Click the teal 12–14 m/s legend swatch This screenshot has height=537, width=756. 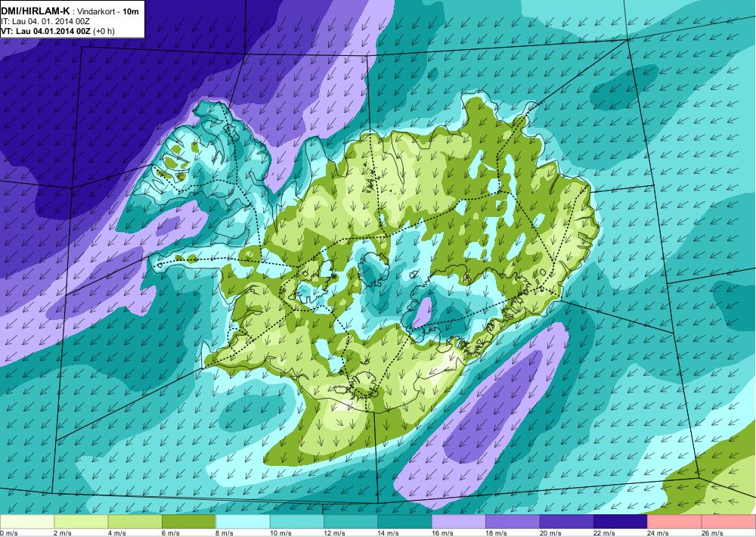[x=351, y=522]
